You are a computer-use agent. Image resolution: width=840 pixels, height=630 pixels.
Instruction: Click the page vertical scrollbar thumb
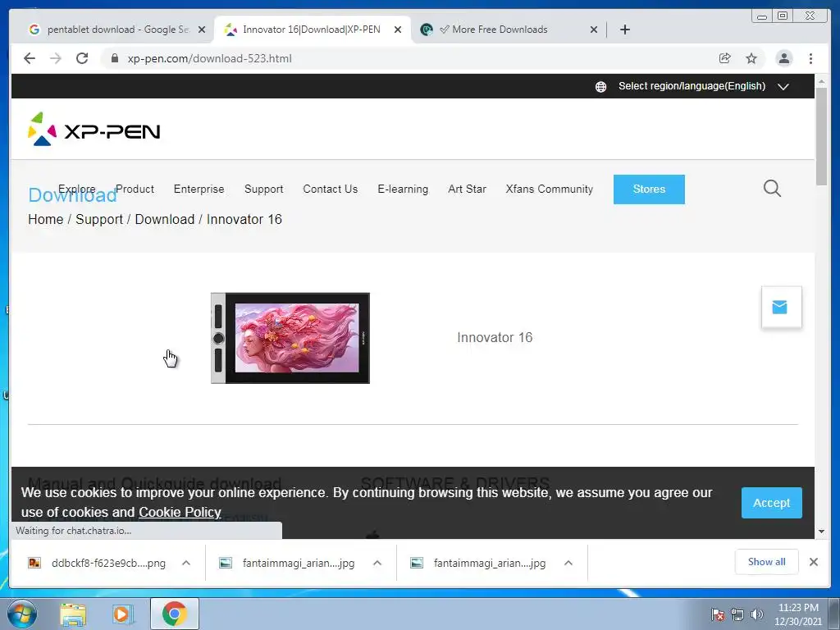(821, 137)
